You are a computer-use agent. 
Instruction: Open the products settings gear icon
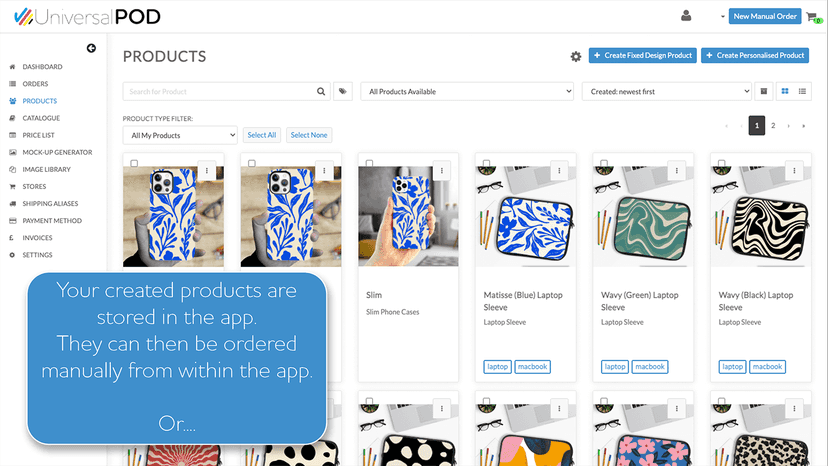[x=576, y=56]
